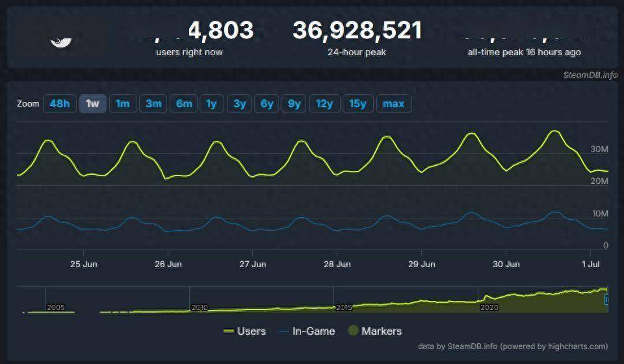
Task: Click the 'all-time peak 16 hours ago' text
Action: (x=524, y=52)
